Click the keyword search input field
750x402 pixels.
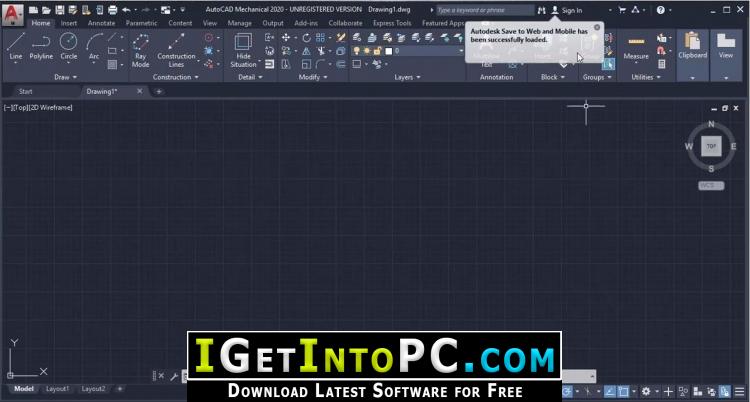pyautogui.click(x=485, y=10)
